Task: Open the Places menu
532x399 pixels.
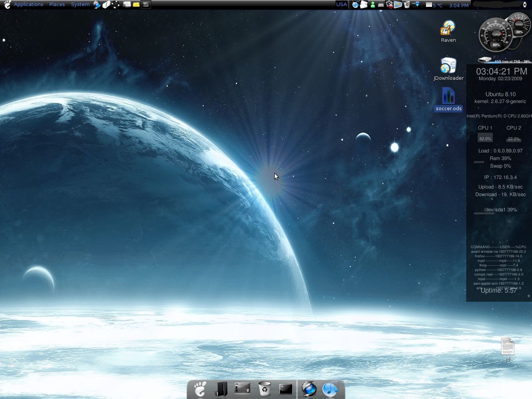Action: (57, 5)
